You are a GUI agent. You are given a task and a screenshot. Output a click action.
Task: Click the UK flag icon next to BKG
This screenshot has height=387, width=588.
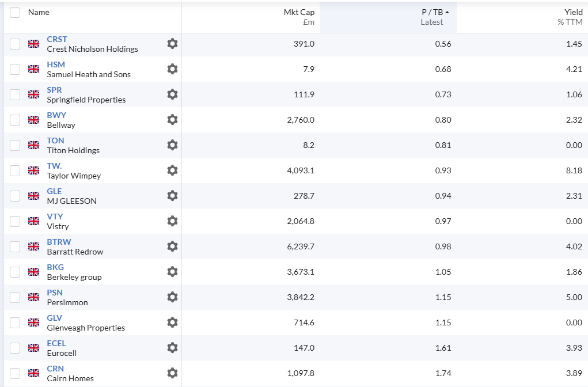tap(34, 272)
